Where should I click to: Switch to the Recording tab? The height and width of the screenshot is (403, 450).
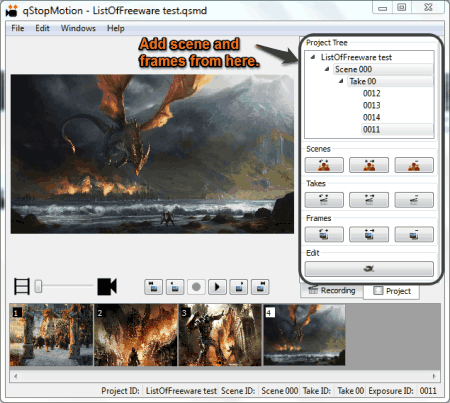(332, 291)
